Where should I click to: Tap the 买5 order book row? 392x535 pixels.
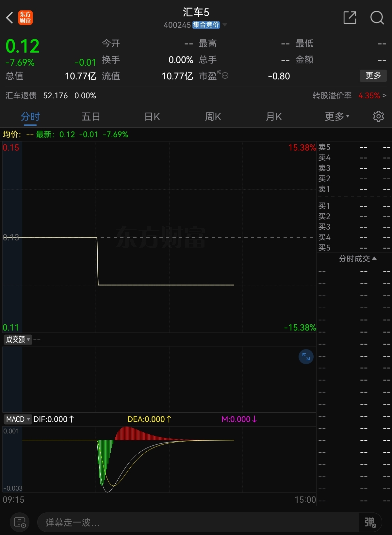tap(354, 248)
